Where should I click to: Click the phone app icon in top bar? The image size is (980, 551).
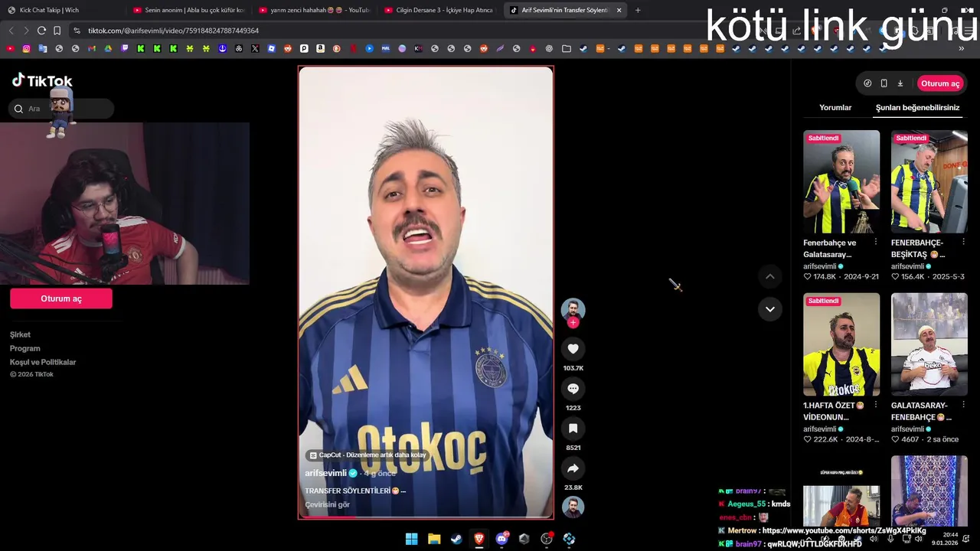click(884, 83)
